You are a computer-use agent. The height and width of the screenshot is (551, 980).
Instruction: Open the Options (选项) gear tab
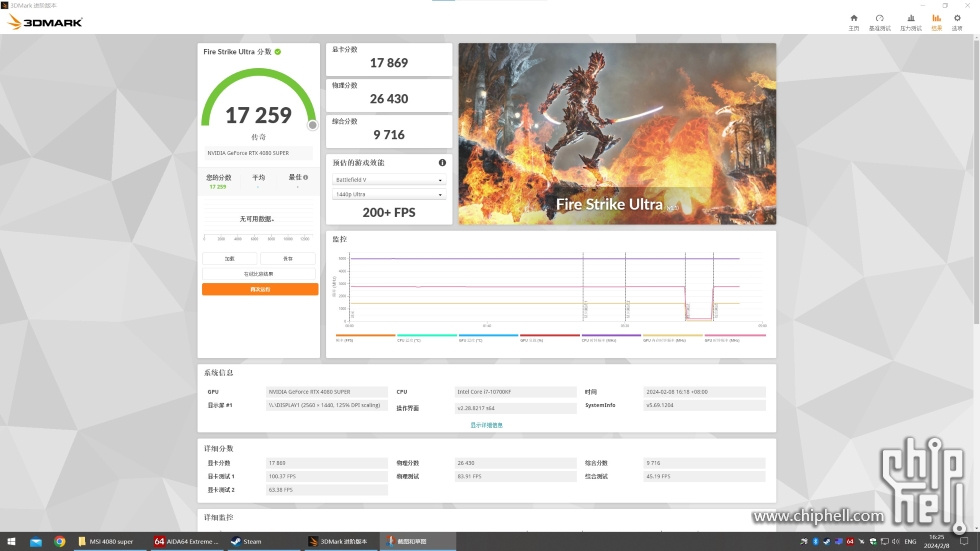pos(957,22)
